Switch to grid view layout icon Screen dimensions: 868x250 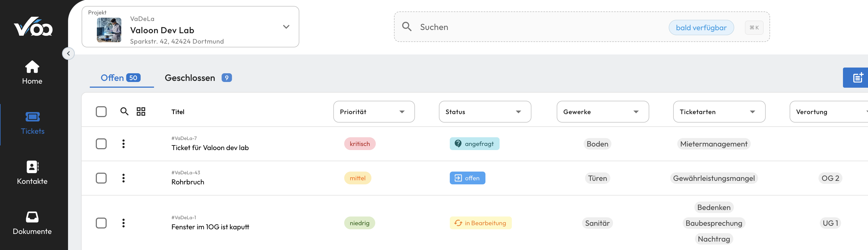pyautogui.click(x=141, y=111)
